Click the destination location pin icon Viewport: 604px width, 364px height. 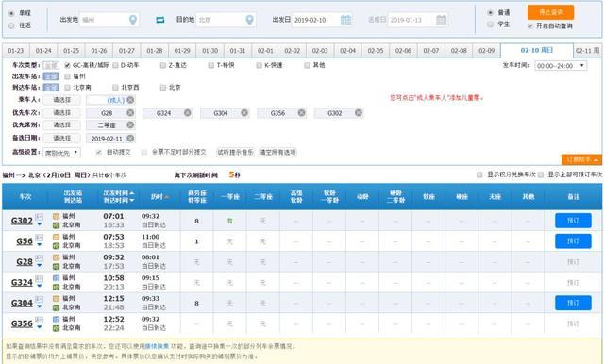[249, 20]
